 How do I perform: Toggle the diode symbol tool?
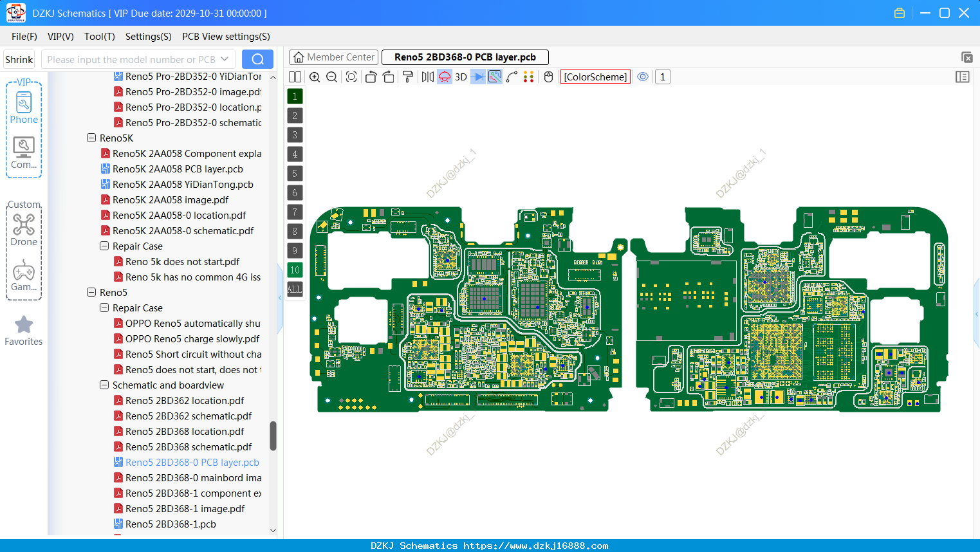(478, 77)
